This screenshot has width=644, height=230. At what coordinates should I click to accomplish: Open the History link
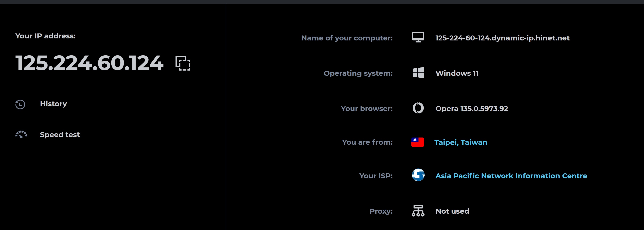[x=53, y=104]
